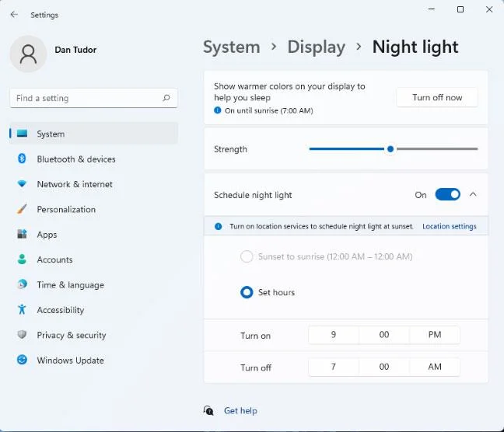Click the Network wifi icon
This screenshot has width=504, height=432.
tap(22, 183)
